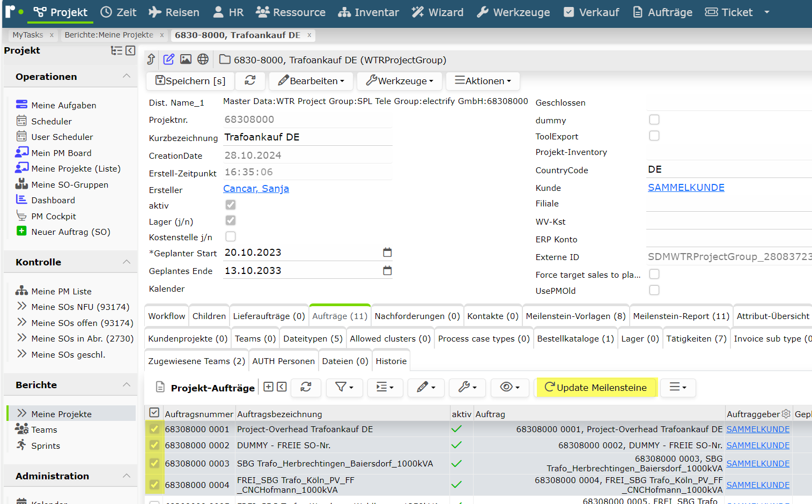The width and height of the screenshot is (812, 504).
Task: Open Auftraggeber column settings gear
Action: (x=786, y=414)
